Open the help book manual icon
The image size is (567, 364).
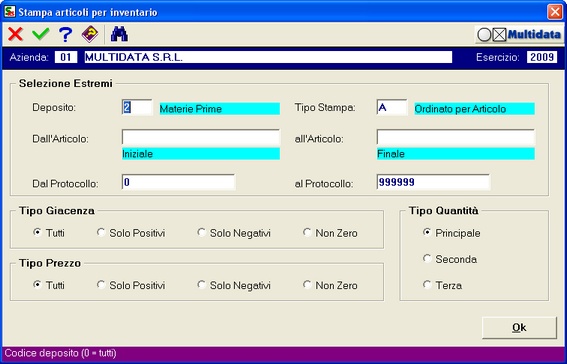tap(90, 35)
